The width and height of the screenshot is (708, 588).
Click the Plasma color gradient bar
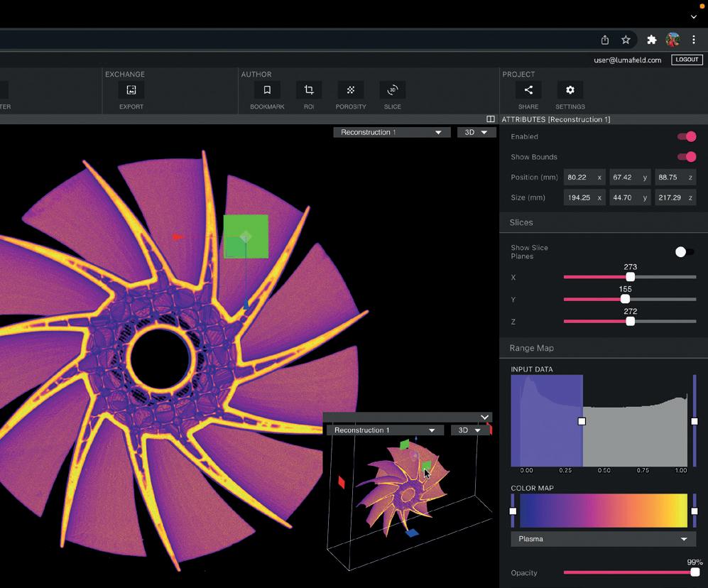[603, 511]
